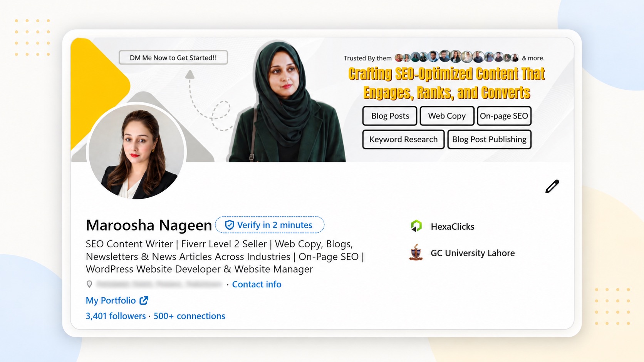The height and width of the screenshot is (362, 644).
Task: Open the circular profile photo
Action: click(x=137, y=151)
